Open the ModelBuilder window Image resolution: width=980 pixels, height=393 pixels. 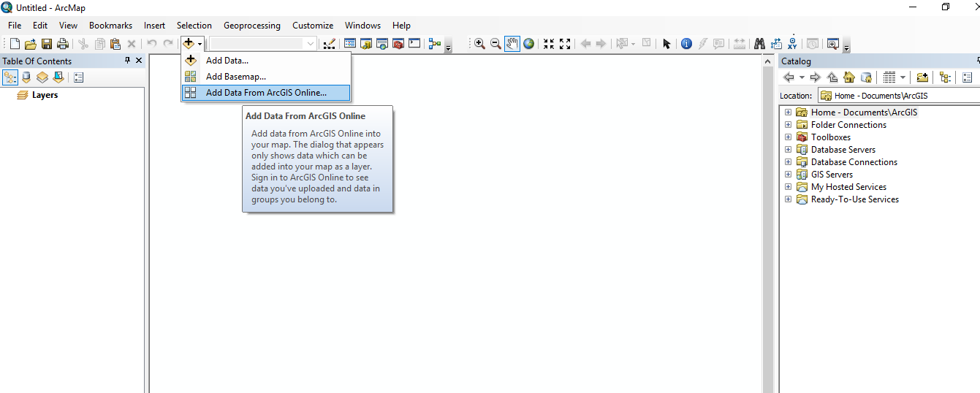click(435, 44)
